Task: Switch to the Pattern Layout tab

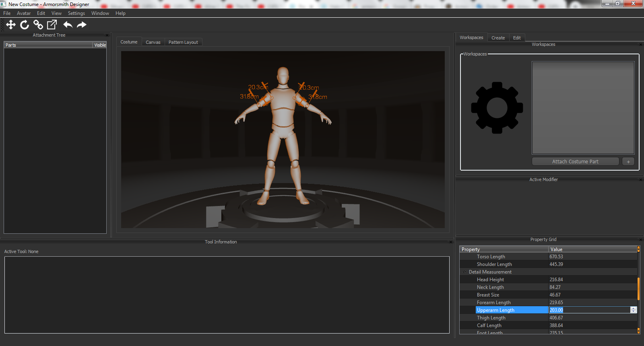Action: 183,42
